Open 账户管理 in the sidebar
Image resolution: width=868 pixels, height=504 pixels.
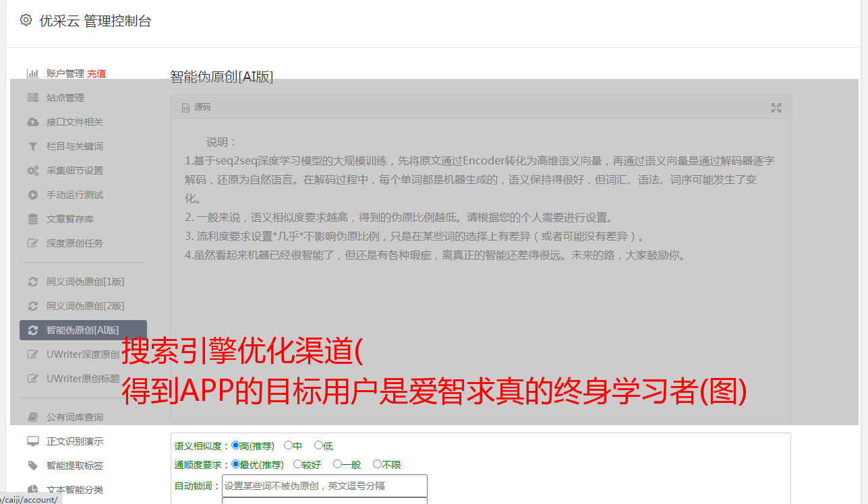tap(65, 73)
